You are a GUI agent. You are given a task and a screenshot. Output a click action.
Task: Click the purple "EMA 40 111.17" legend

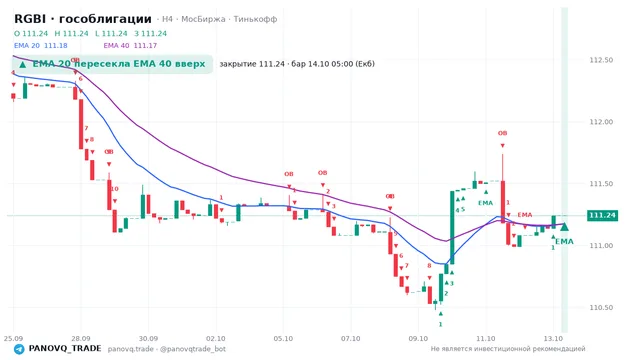[130, 45]
